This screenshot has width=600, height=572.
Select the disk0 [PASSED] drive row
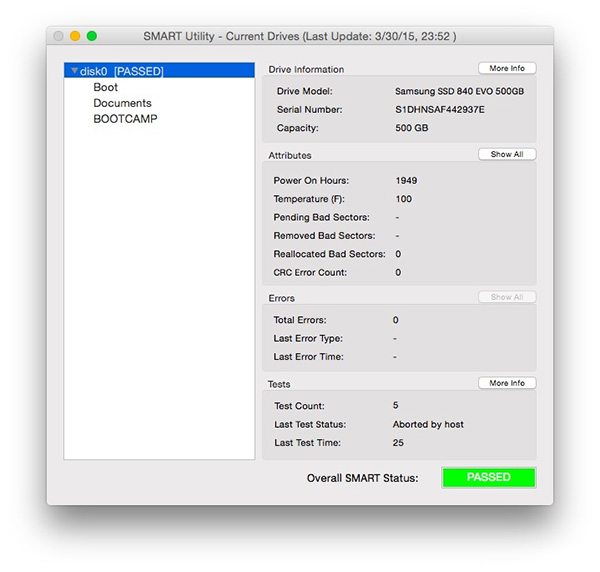coord(159,70)
